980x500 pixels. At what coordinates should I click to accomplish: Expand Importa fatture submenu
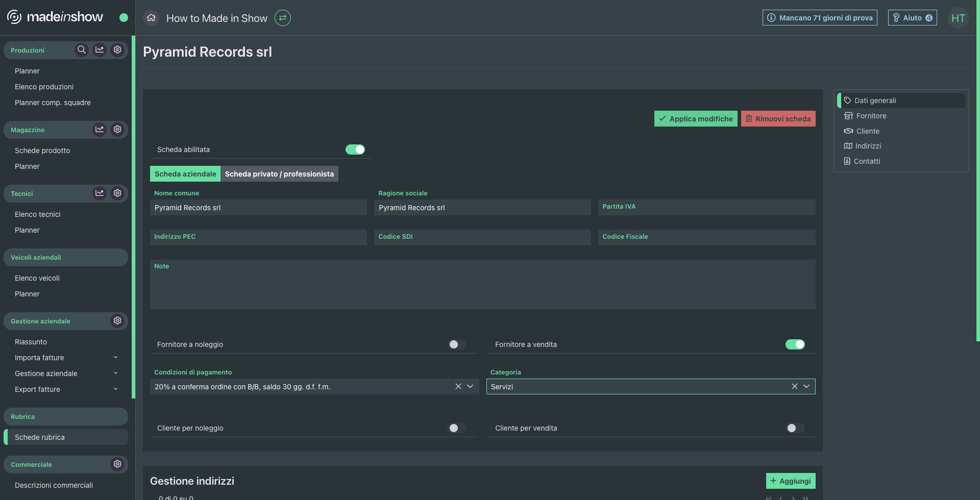pos(116,358)
